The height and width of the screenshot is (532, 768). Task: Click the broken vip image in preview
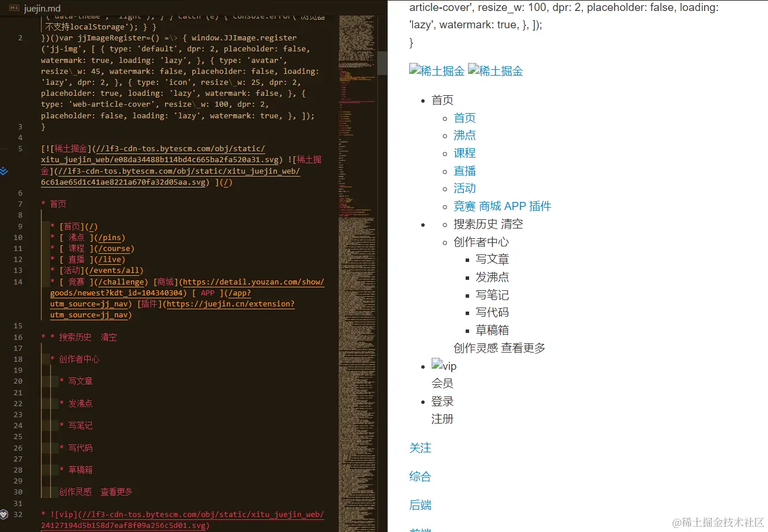pyautogui.click(x=444, y=366)
